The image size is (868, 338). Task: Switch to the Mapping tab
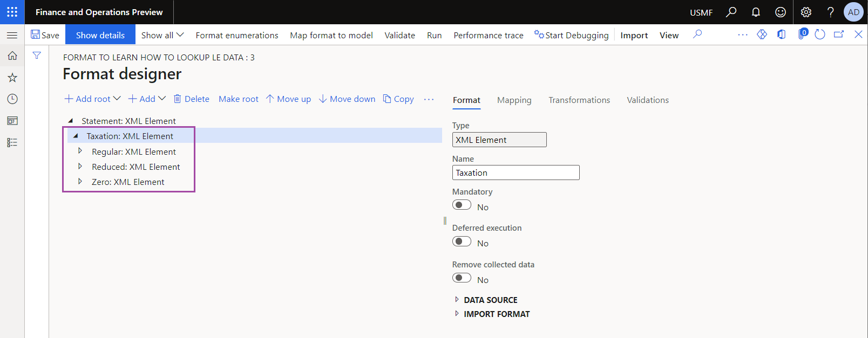514,100
